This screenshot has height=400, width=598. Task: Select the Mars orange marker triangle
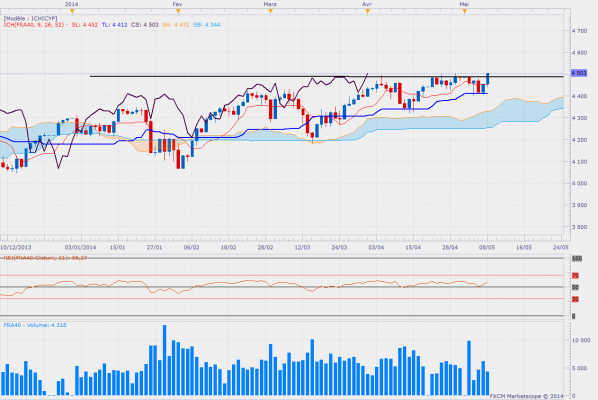pyautogui.click(x=271, y=12)
